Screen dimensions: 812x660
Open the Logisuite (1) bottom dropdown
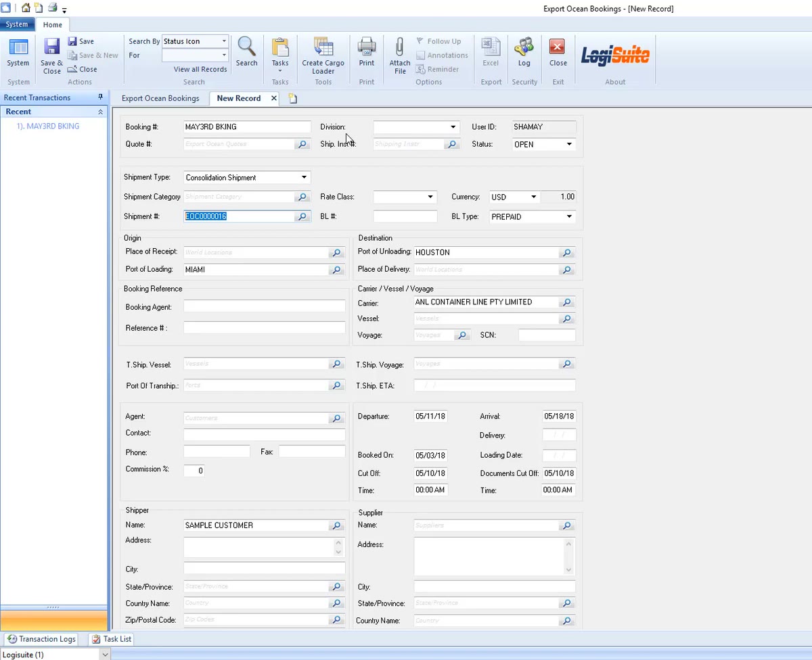104,655
